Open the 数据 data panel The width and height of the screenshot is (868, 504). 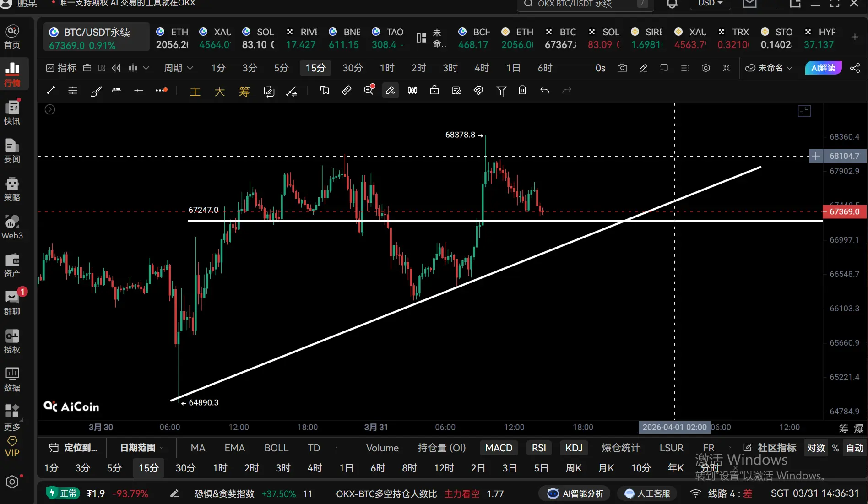(12, 380)
